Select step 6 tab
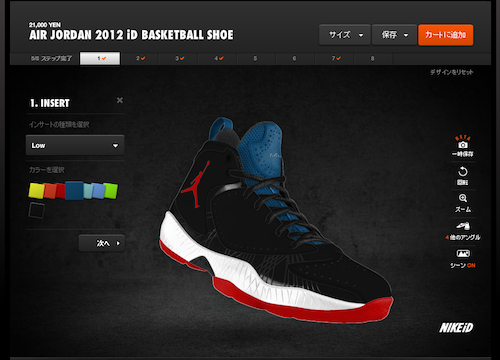This screenshot has height=360, width=500. [295, 58]
